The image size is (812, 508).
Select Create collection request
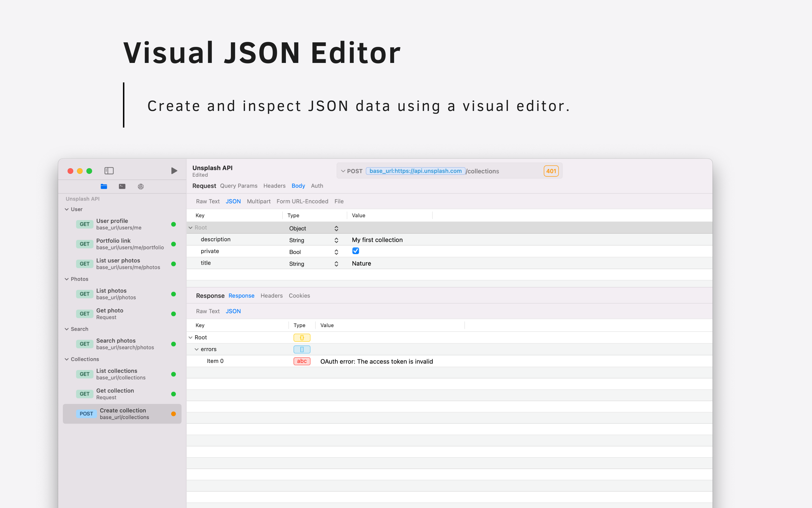122,413
